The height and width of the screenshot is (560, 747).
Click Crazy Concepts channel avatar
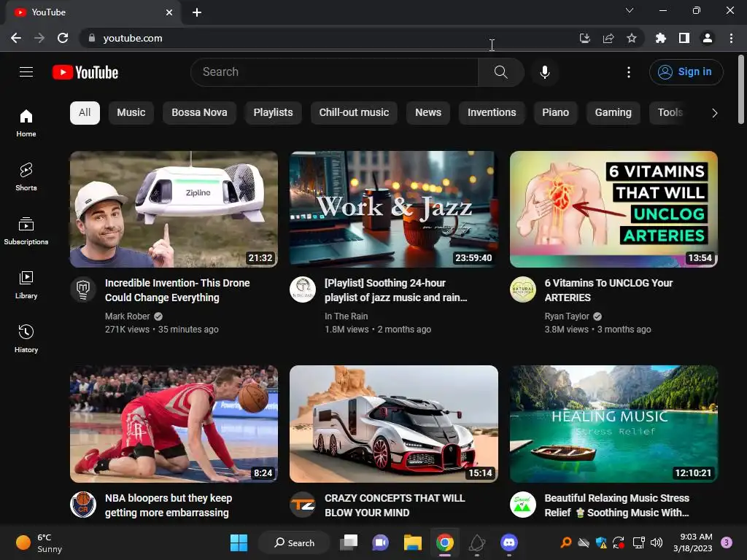click(x=303, y=505)
